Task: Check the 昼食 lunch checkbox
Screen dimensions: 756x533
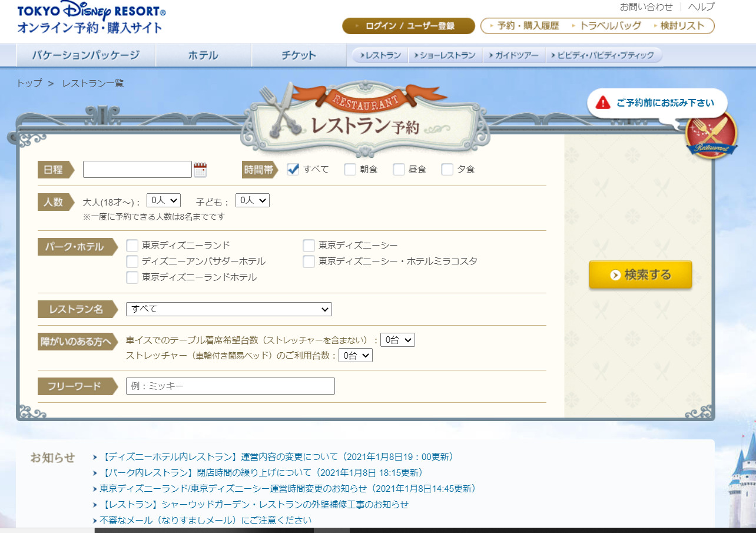Action: click(399, 169)
